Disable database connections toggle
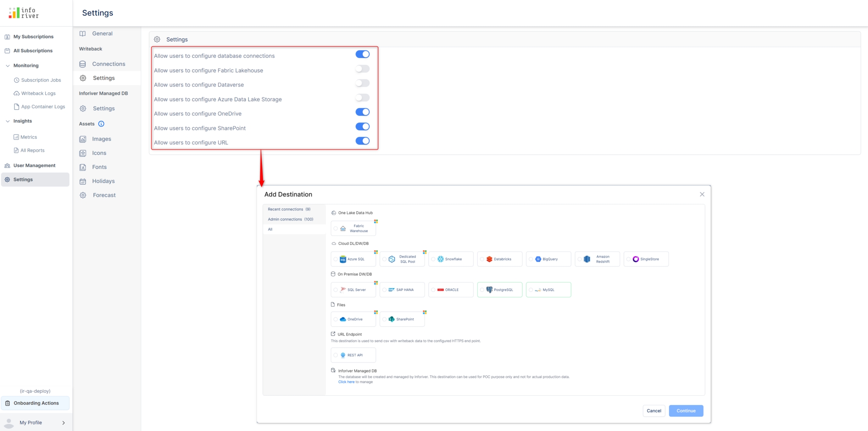This screenshot has height=431, width=868. click(x=362, y=54)
